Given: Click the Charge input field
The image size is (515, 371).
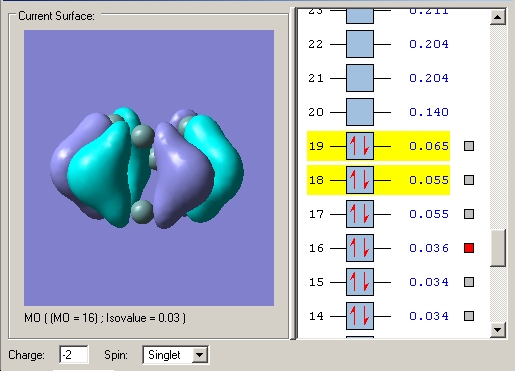Looking at the screenshot, I should tap(74, 355).
